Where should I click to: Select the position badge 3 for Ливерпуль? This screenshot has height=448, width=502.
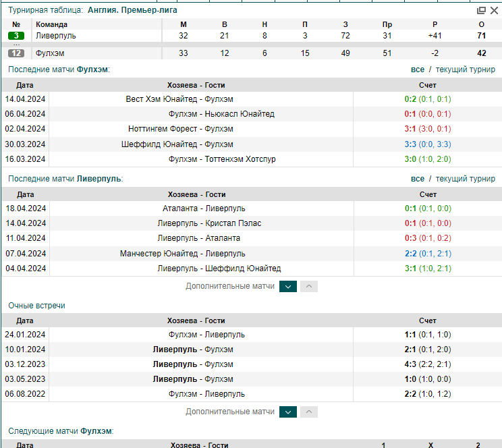[16, 36]
